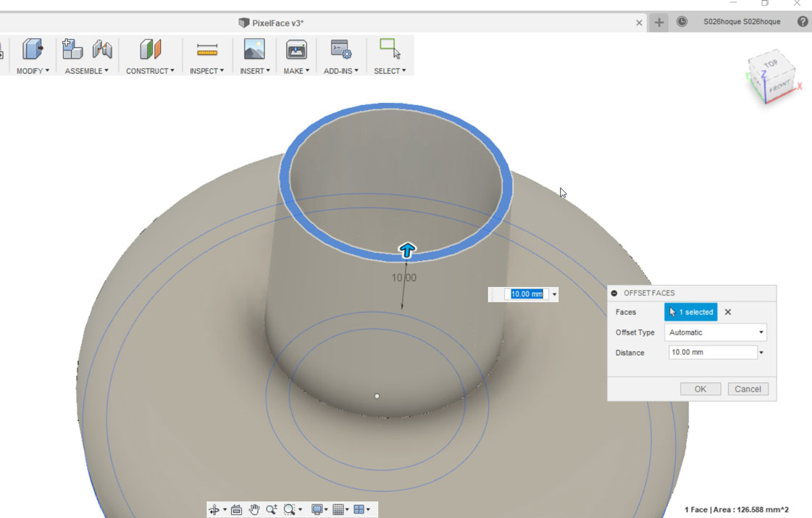Toggle the Faces 1 selected selector
Screen dimensions: 812x518
tap(691, 312)
